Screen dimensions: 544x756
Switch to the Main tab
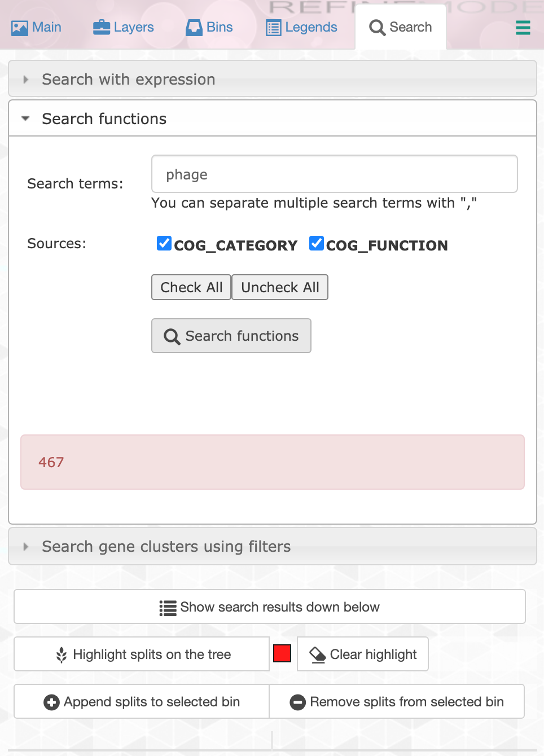pos(36,27)
